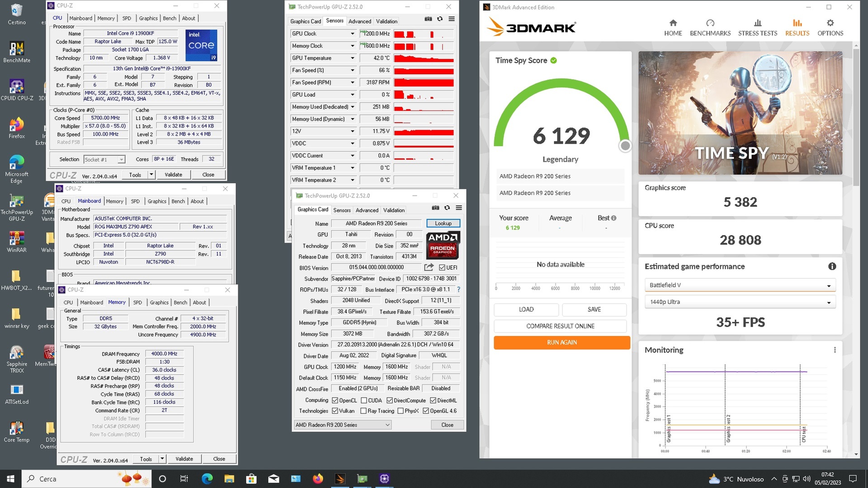Click the LOAD button in 3DMark

coord(526,310)
